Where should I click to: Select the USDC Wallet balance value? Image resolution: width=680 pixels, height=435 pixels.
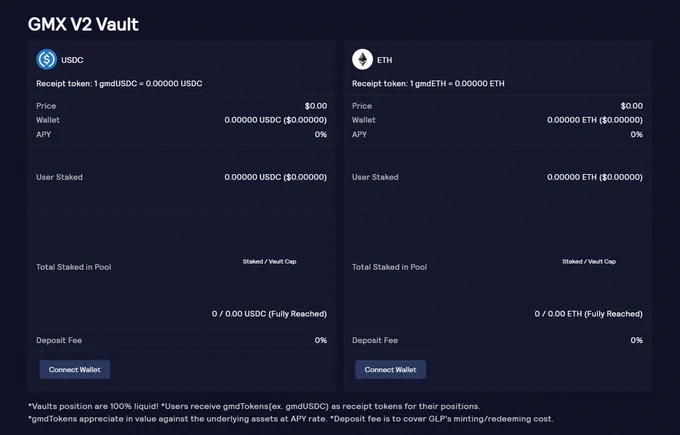(x=275, y=120)
